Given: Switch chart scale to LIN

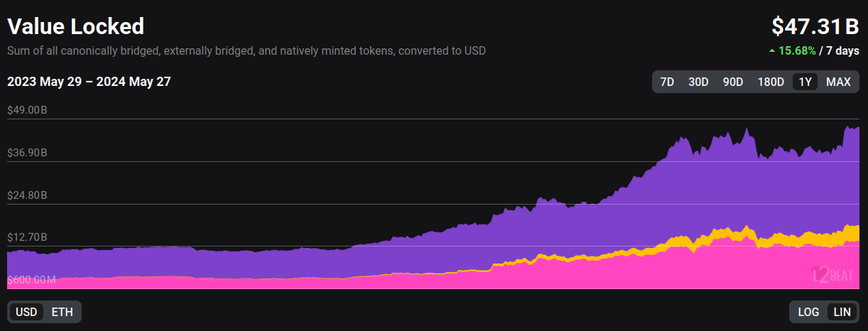Looking at the screenshot, I should [842, 312].
